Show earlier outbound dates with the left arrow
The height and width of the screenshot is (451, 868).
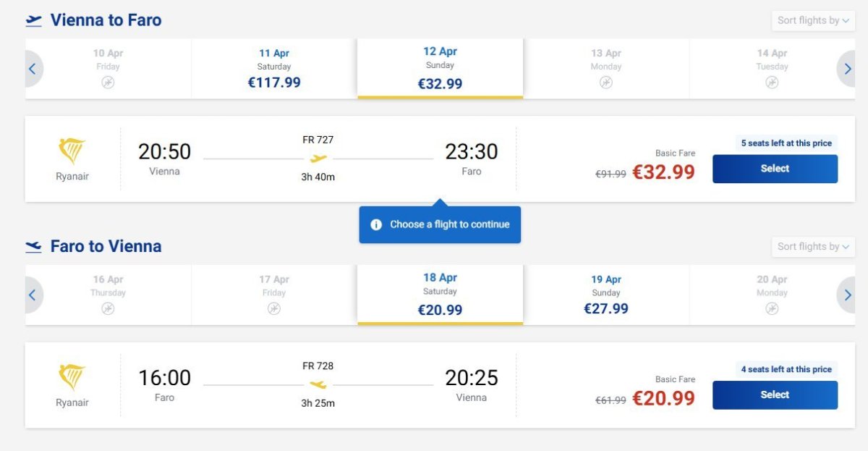coord(33,69)
